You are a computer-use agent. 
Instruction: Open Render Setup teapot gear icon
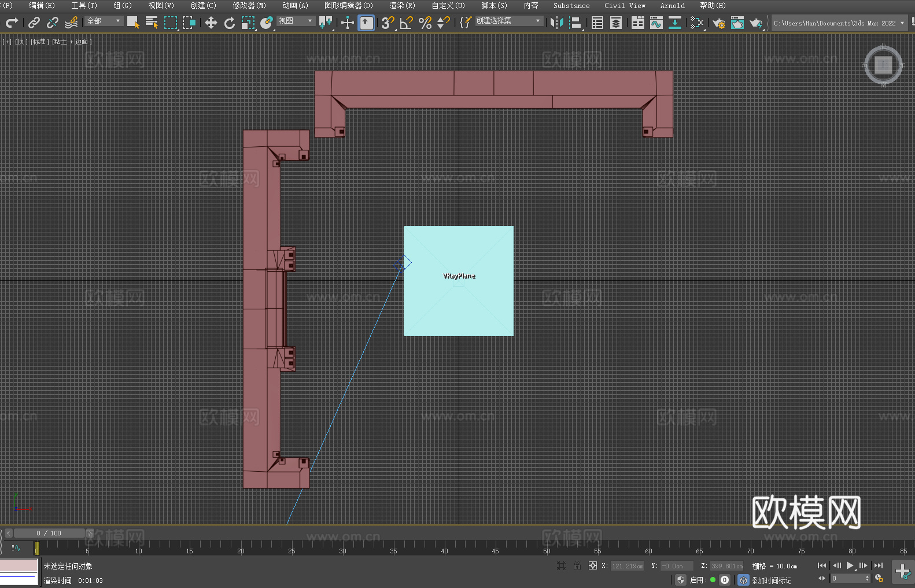coord(719,23)
